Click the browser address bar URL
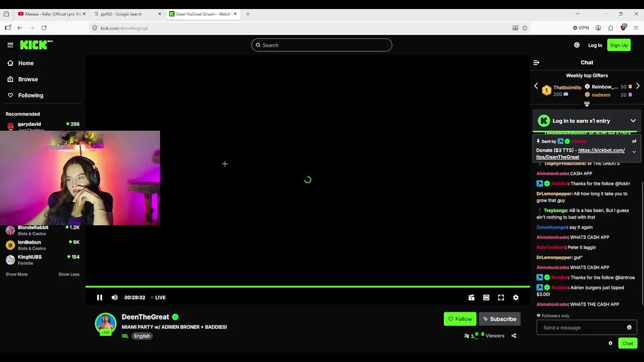This screenshot has width=644, height=362. (124, 28)
